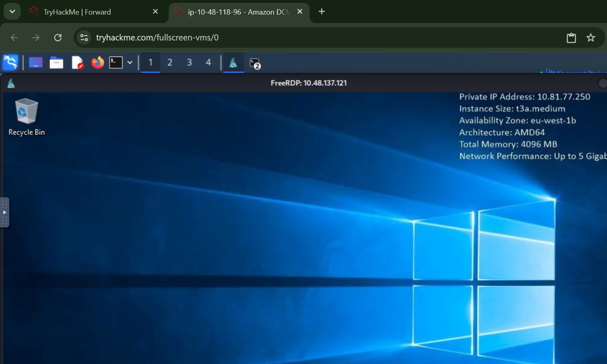Switch to workspace 1
The width and height of the screenshot is (607, 364).
[x=151, y=63]
